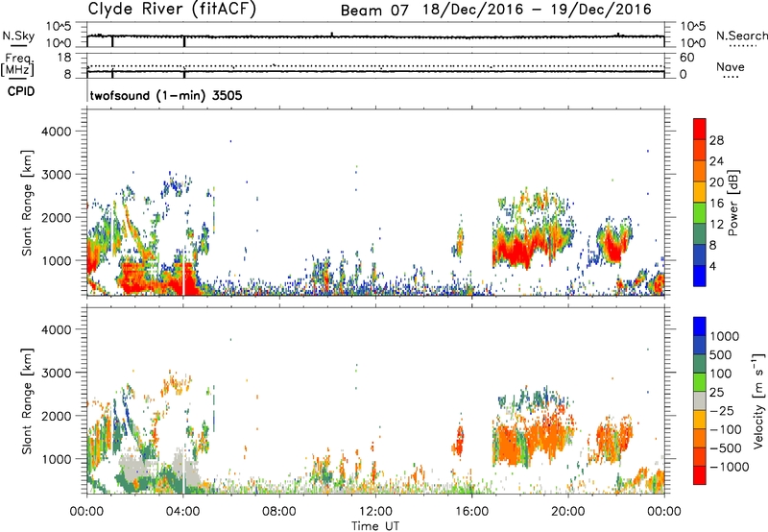The image size is (768, 532).
Task: Click the red velocity patch near 15:30 UT
Action: click(x=460, y=441)
